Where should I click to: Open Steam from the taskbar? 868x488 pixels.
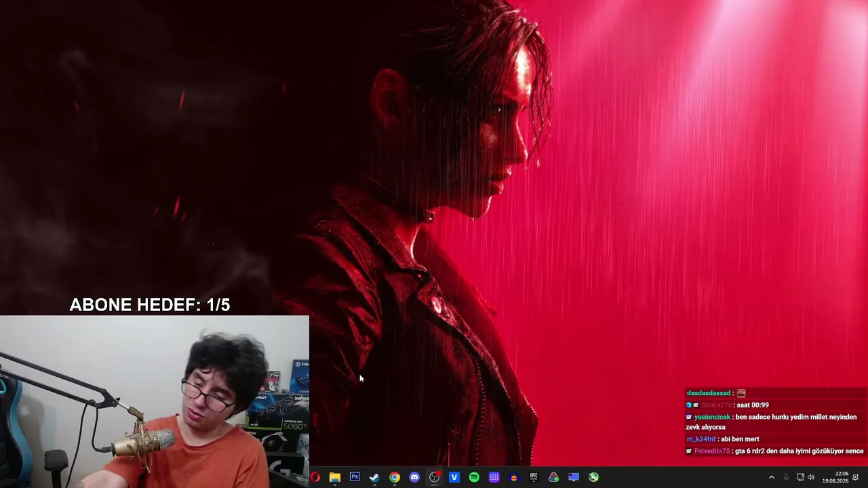374,477
